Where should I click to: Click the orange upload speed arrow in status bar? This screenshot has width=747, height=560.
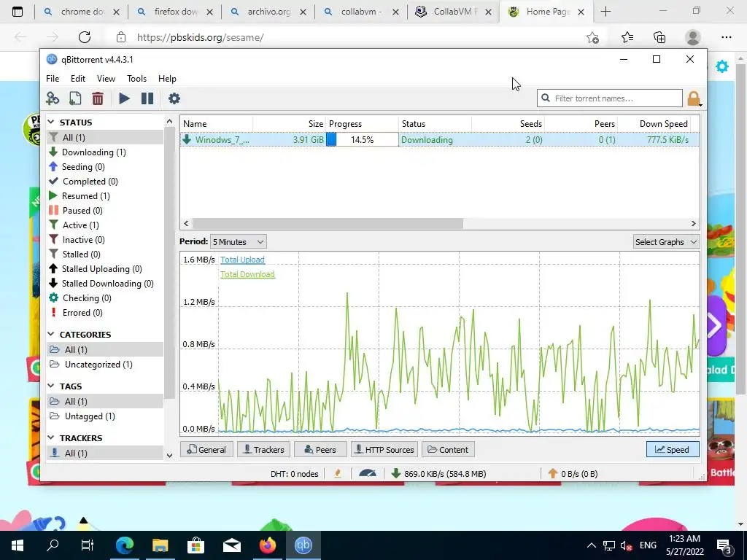[x=553, y=473]
